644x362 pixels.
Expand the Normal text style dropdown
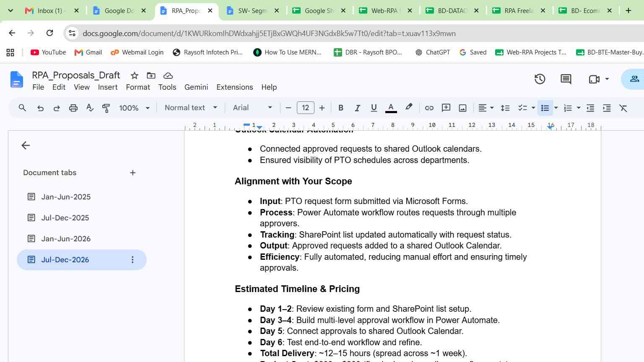tap(191, 108)
